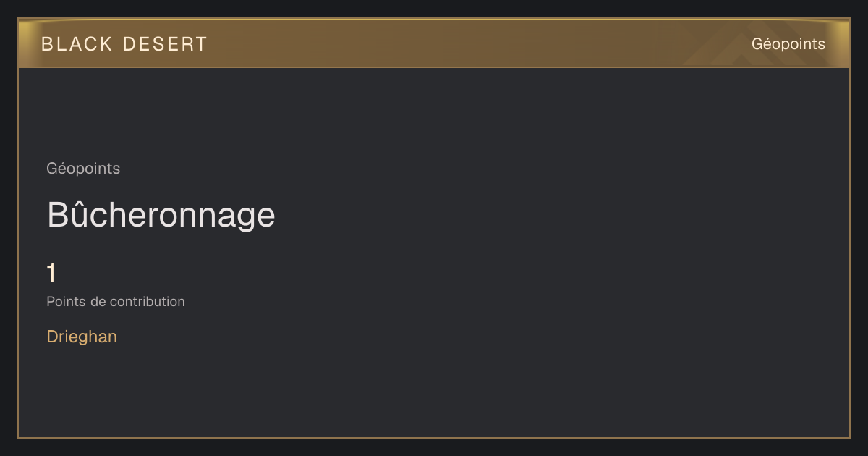
Task: Click the word DESERT in the logo
Action: [x=165, y=44]
